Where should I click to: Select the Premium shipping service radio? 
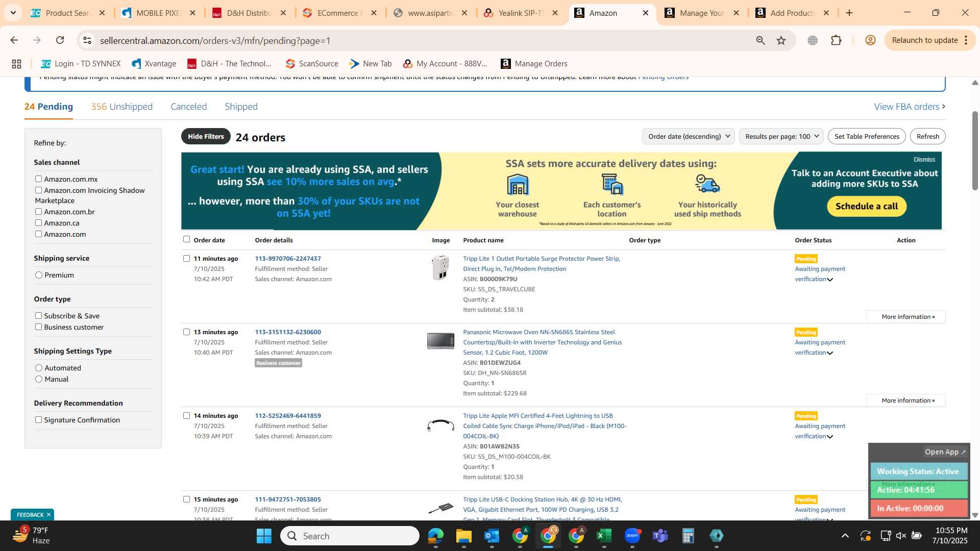click(39, 275)
